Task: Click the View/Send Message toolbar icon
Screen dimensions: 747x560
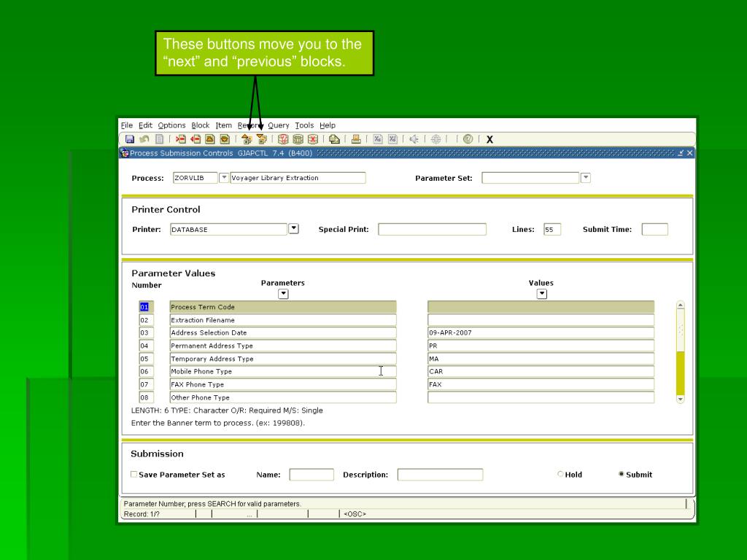Action: click(334, 139)
